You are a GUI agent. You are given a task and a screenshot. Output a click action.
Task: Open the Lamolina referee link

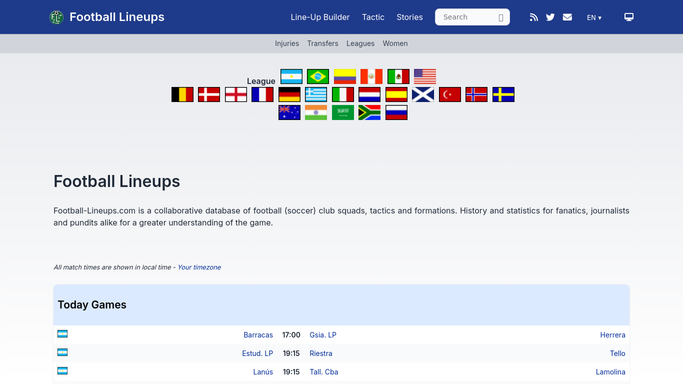[610, 372]
